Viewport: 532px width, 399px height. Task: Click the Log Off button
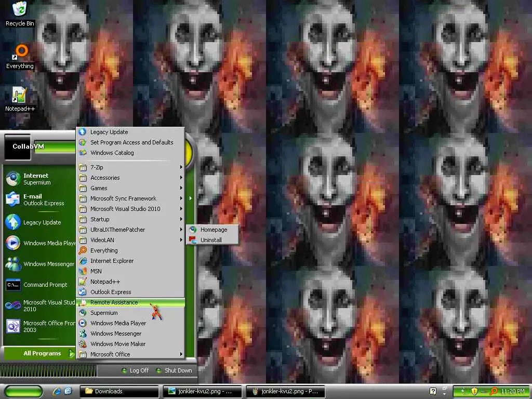(x=135, y=370)
